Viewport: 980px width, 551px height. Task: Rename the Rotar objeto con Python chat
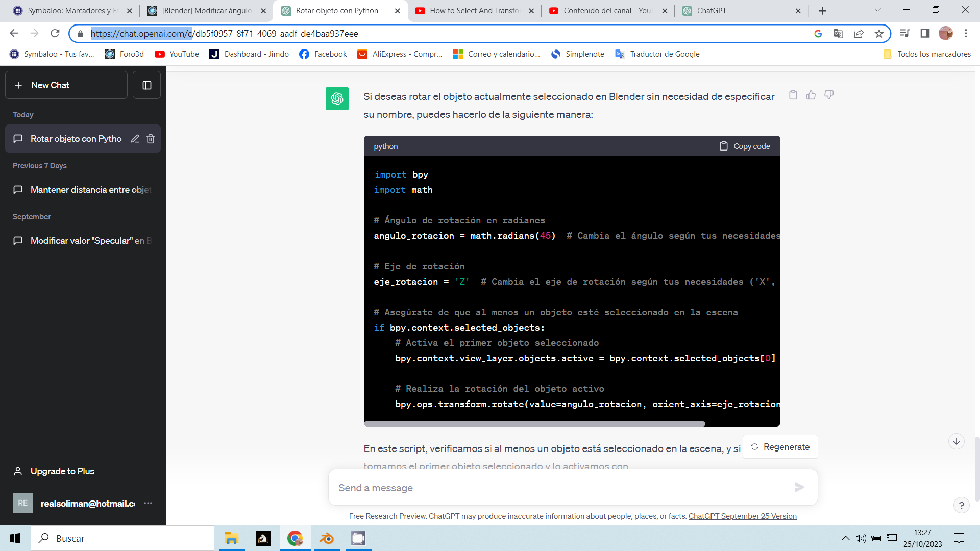click(135, 139)
